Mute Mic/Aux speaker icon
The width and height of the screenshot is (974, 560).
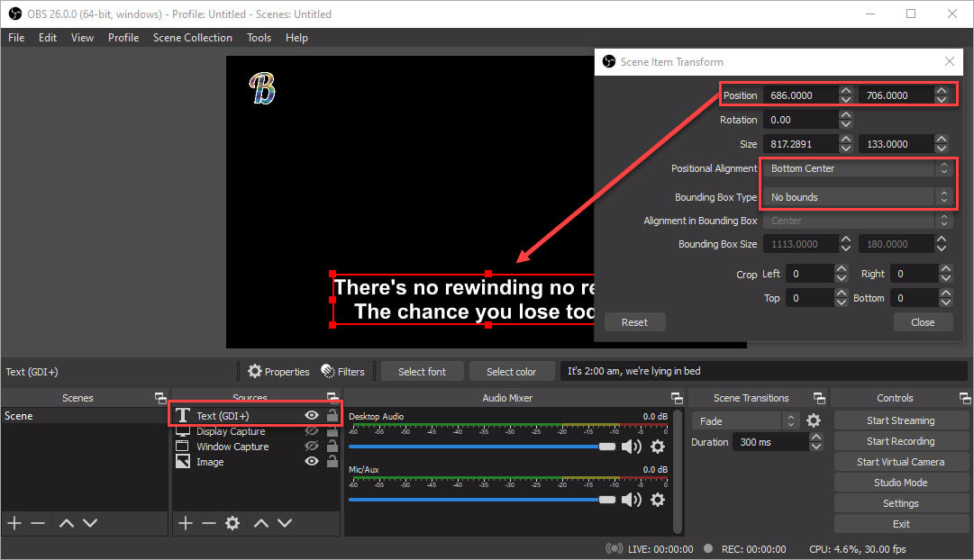(631, 500)
